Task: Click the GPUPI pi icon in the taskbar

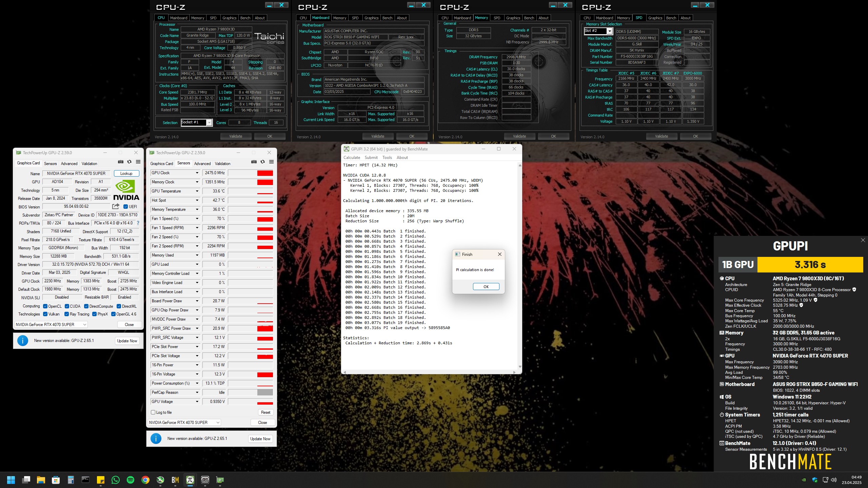Action: click(190, 480)
